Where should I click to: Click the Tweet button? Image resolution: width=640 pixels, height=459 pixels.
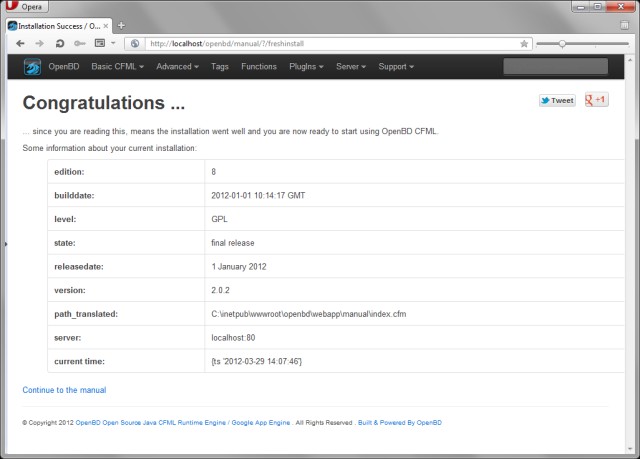[557, 100]
